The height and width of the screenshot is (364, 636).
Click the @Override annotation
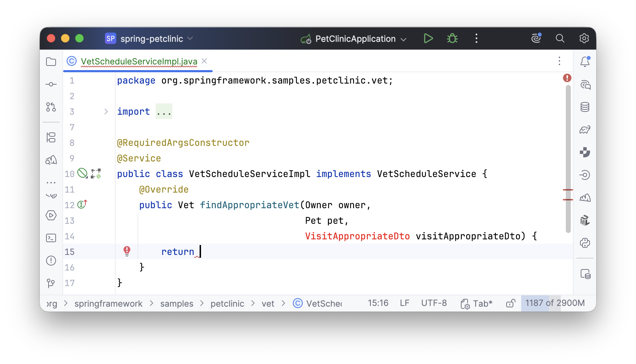click(x=164, y=189)
